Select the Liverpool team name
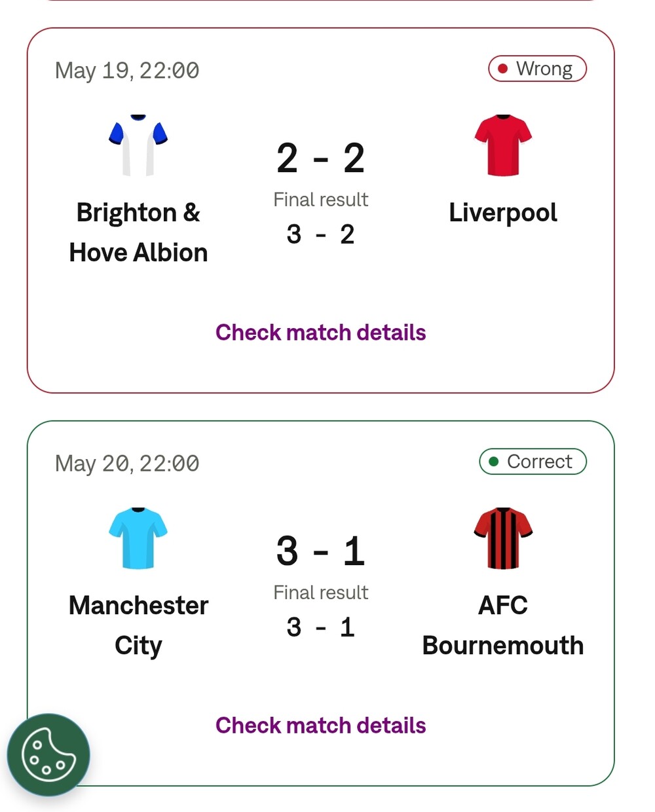This screenshot has width=655, height=812. [503, 213]
